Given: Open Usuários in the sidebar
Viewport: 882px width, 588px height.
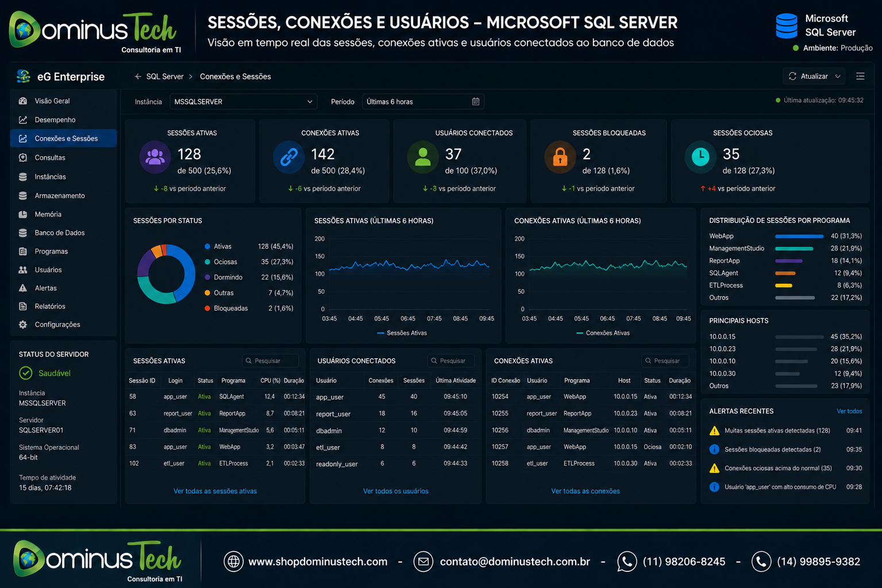Looking at the screenshot, I should pos(63,270).
